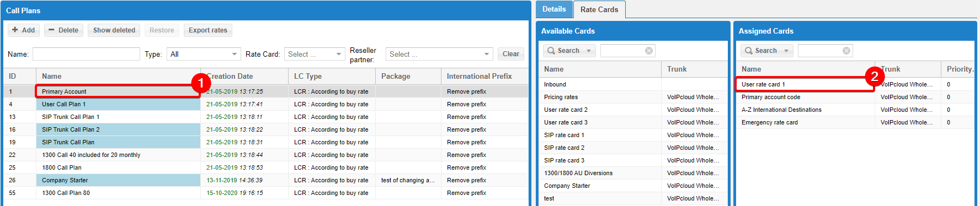Click the Assigned Cards search magnifier icon

[x=749, y=51]
